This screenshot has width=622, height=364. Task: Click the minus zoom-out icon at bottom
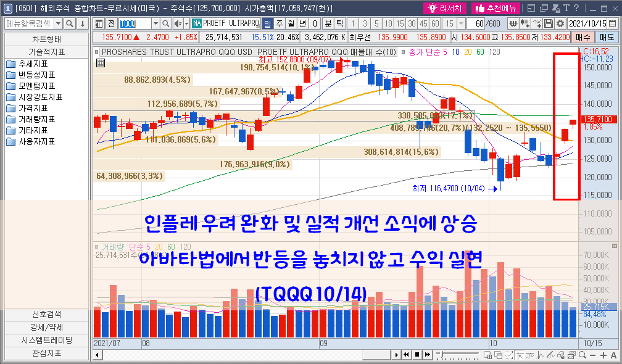pos(592,355)
